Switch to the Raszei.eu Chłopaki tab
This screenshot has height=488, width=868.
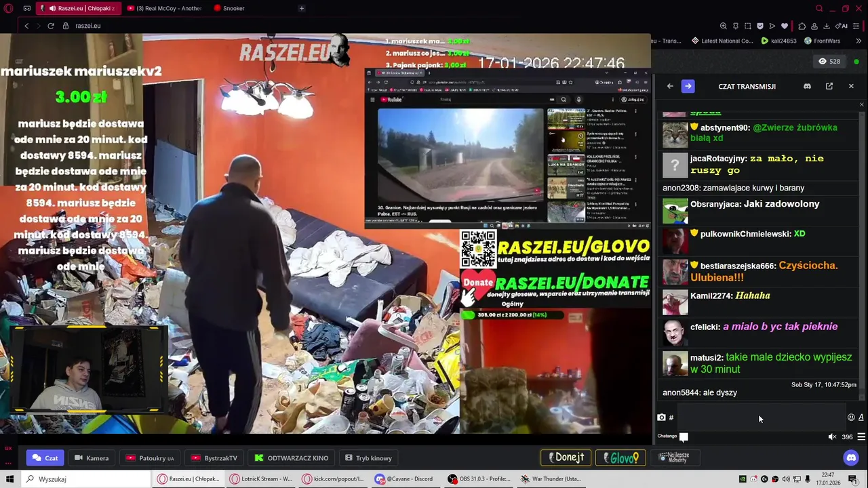pyautogui.click(x=80, y=8)
